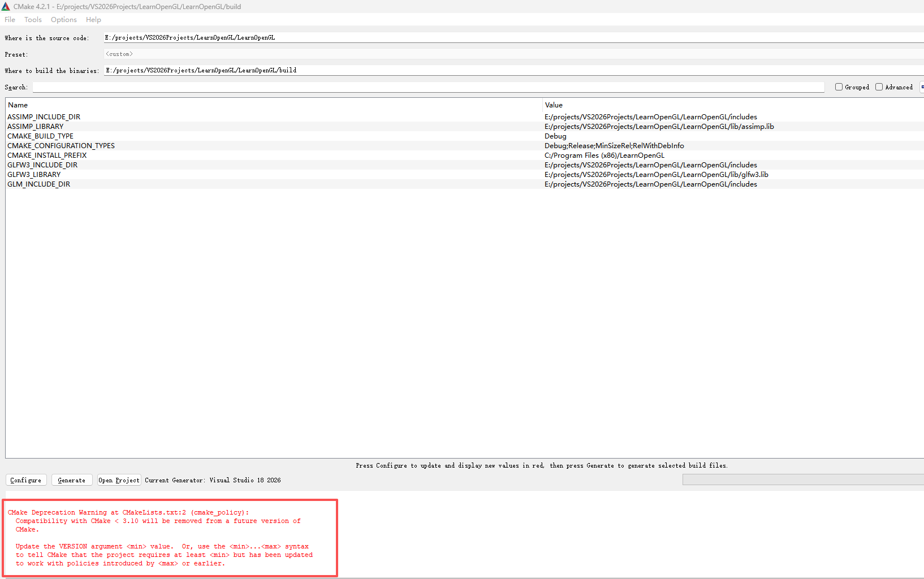Select the ASSIMP_INCLUDE_DIR entry
924x579 pixels.
click(x=44, y=117)
